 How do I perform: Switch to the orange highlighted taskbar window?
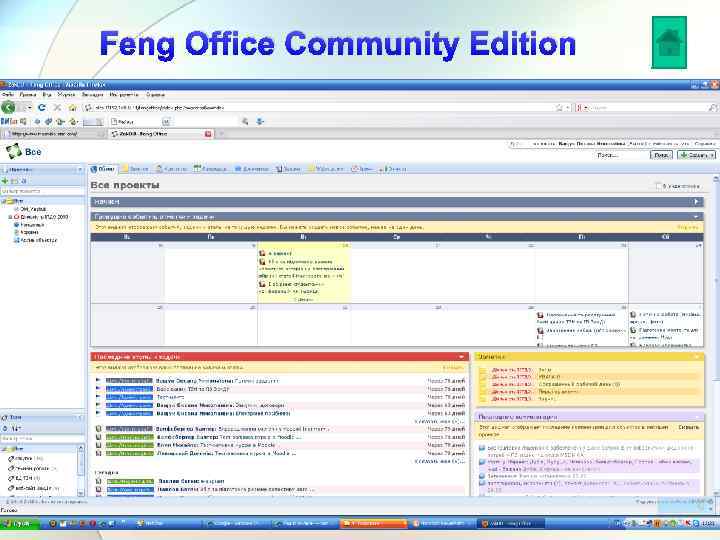(373, 523)
